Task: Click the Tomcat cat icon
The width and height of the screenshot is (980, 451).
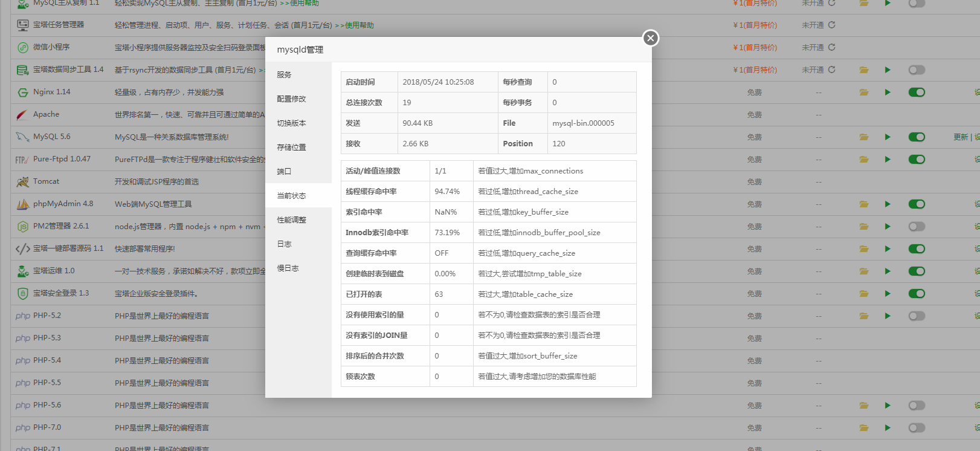Action: coord(23,182)
